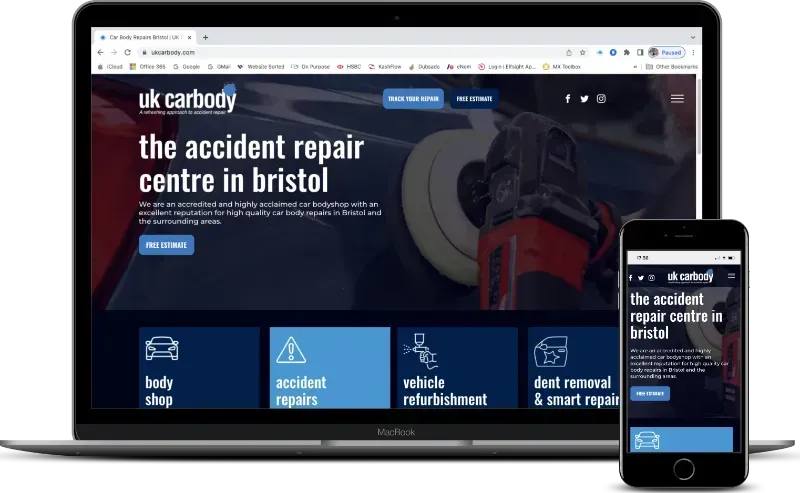
Task: Tap uk carbody logo on phone site
Action: click(690, 277)
